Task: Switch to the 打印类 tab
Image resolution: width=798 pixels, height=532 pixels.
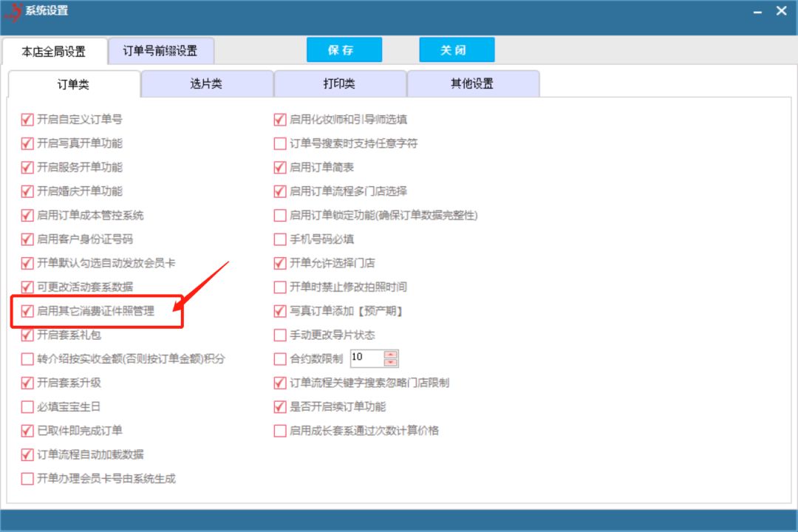Action: pyautogui.click(x=341, y=83)
